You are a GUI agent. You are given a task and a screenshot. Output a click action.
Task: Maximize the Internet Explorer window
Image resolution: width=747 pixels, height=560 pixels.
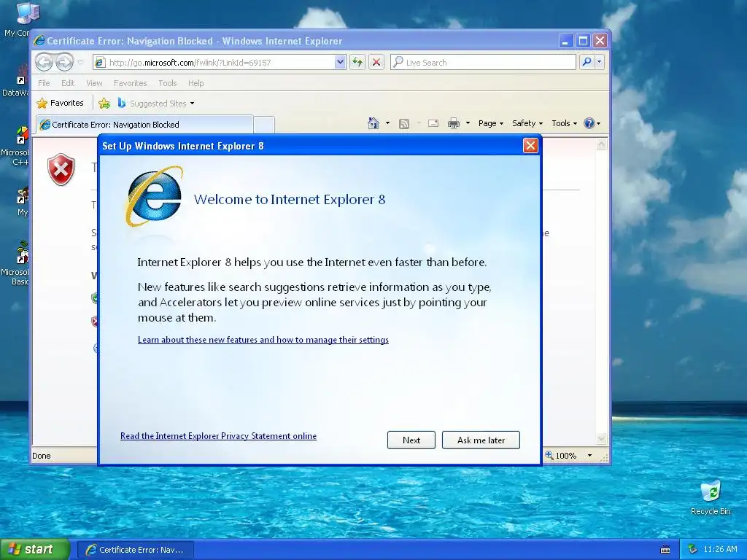tap(583, 41)
